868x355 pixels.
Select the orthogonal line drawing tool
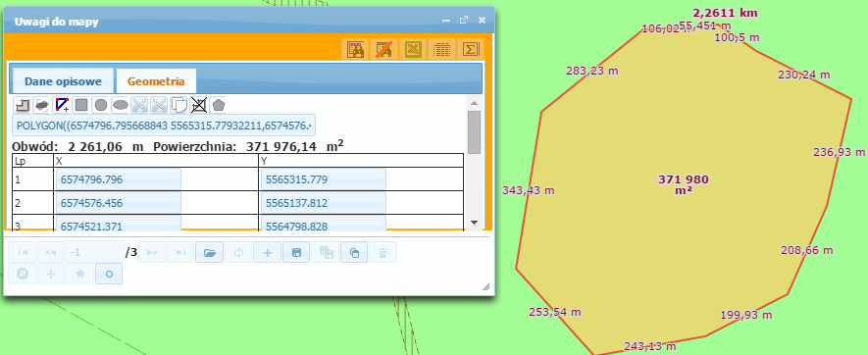(x=23, y=105)
